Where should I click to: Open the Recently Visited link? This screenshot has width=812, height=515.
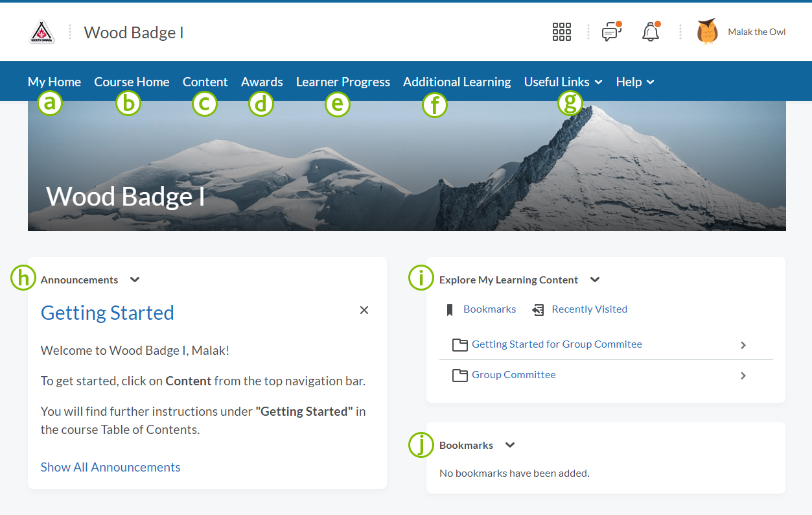(590, 309)
